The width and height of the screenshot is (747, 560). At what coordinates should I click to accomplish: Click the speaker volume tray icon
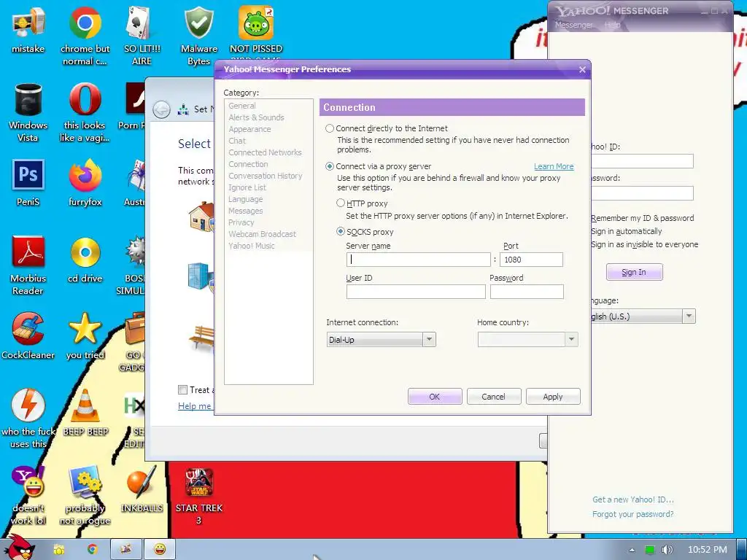(667, 550)
